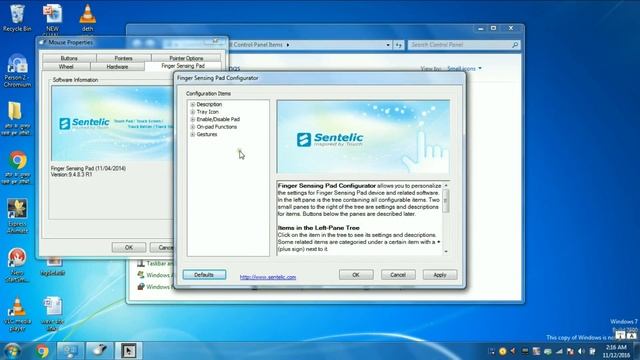The height and width of the screenshot is (360, 640).
Task: Expand the Gestures tree node
Action: tap(193, 134)
